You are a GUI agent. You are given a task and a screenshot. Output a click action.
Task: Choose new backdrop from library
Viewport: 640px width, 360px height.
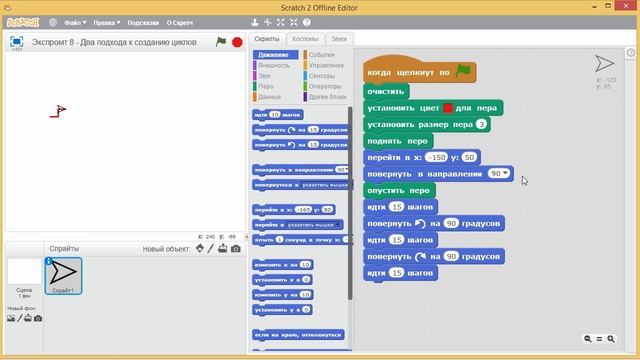(11, 318)
